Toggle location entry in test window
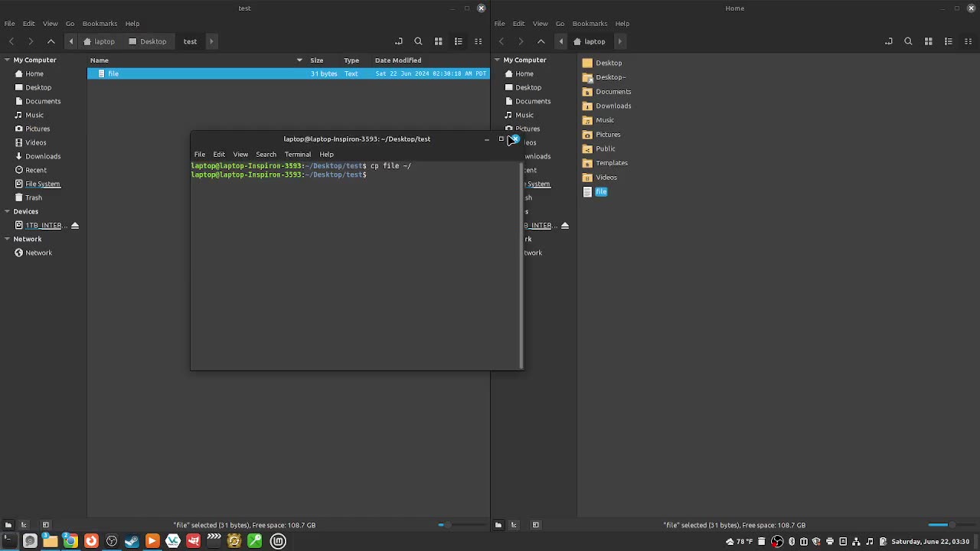The height and width of the screenshot is (551, 980). click(x=398, y=41)
